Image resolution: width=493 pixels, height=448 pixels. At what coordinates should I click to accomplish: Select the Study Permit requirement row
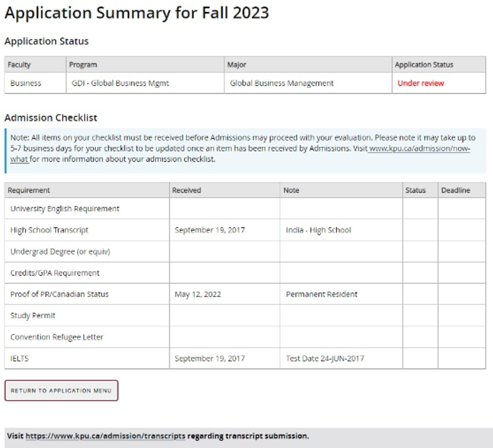tap(33, 316)
